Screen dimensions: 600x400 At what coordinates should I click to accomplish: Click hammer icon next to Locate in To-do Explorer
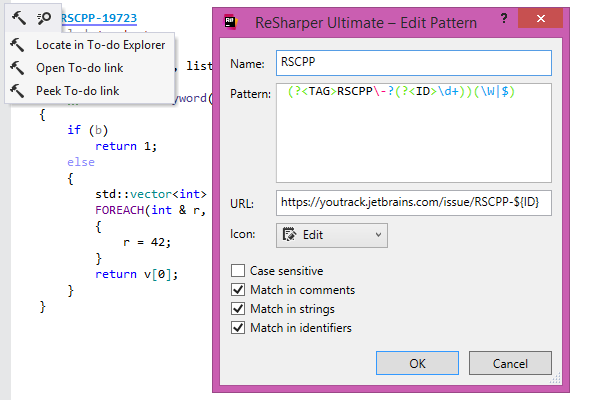pos(17,45)
